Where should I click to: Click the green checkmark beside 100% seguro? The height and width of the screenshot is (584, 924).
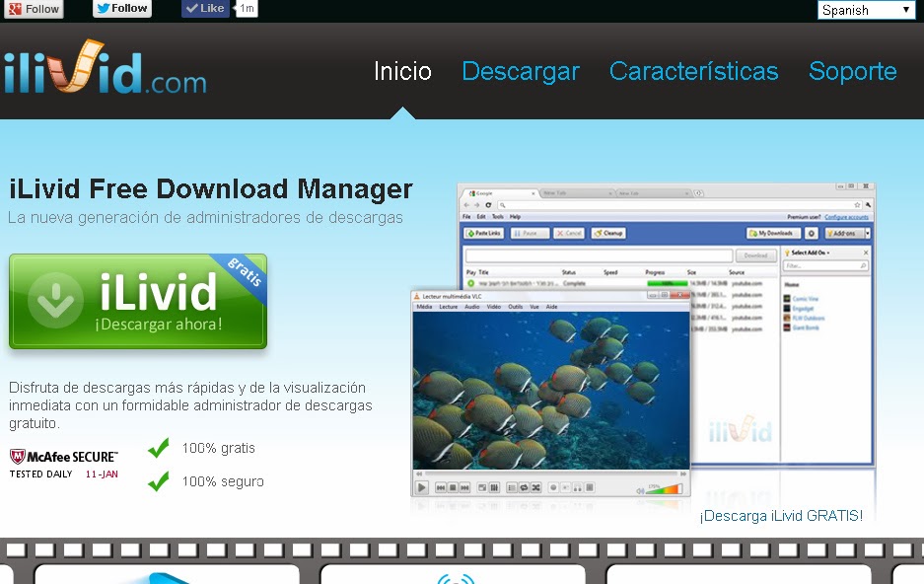[159, 481]
